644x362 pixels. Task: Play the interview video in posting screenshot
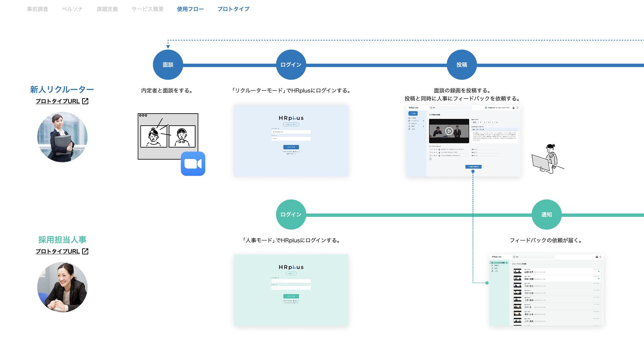(x=449, y=131)
